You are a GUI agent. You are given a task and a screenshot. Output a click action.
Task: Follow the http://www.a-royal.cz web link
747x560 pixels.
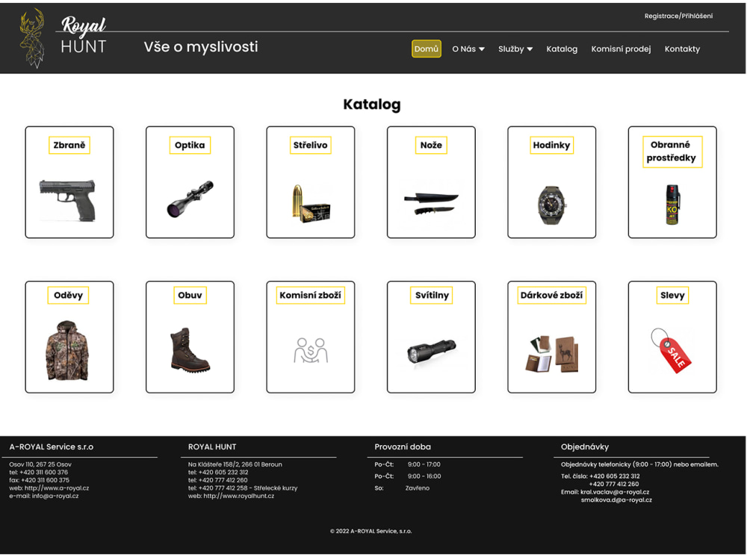click(x=57, y=488)
